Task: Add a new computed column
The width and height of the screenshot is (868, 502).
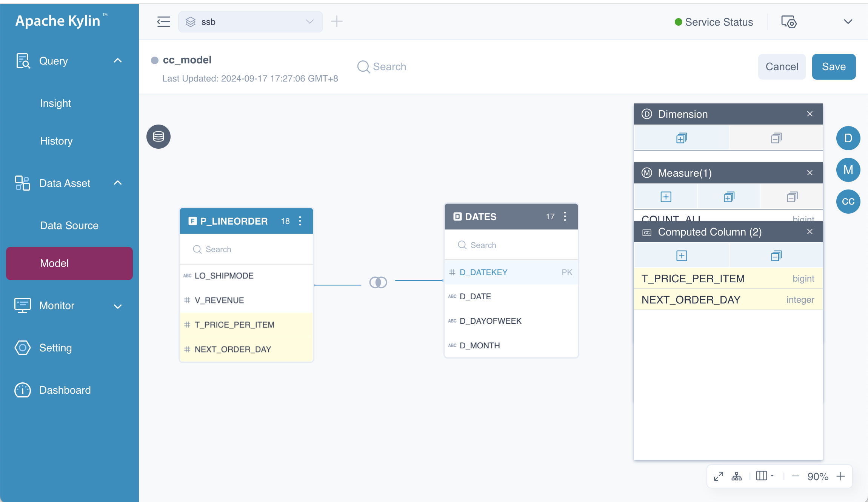Action: coord(682,256)
